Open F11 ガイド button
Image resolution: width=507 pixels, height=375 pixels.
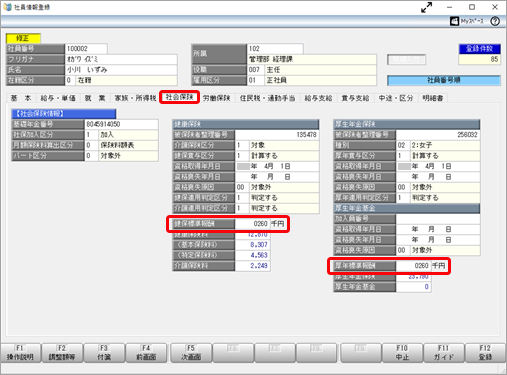coord(444,353)
